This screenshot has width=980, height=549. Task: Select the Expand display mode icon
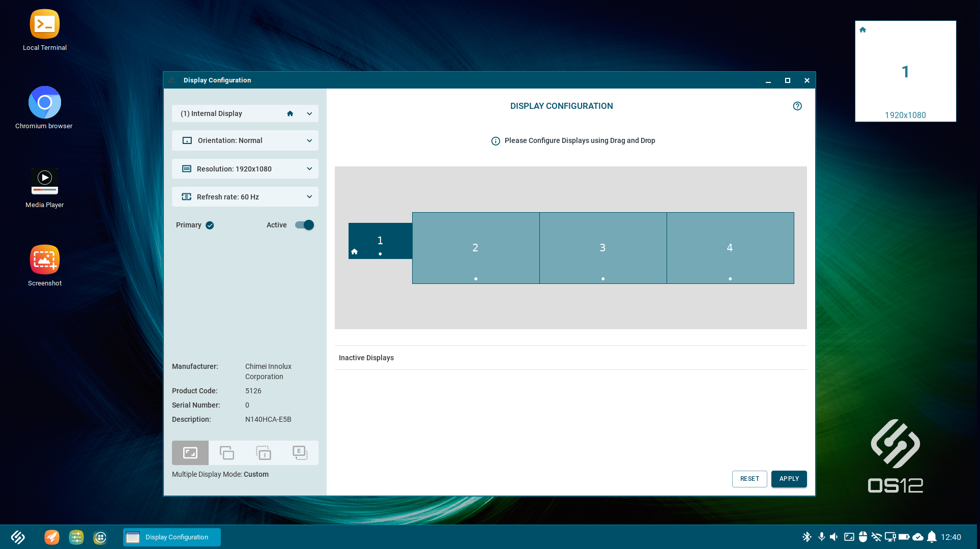[x=190, y=452]
